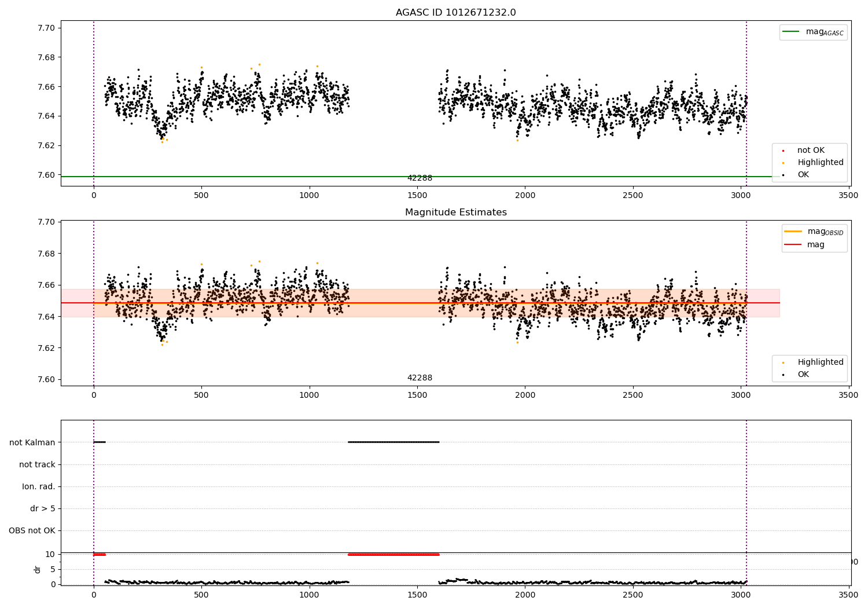Viewport: 868px width, 608px height.
Task: Click the long red dr segment near 1200-1600
Action: (x=393, y=555)
